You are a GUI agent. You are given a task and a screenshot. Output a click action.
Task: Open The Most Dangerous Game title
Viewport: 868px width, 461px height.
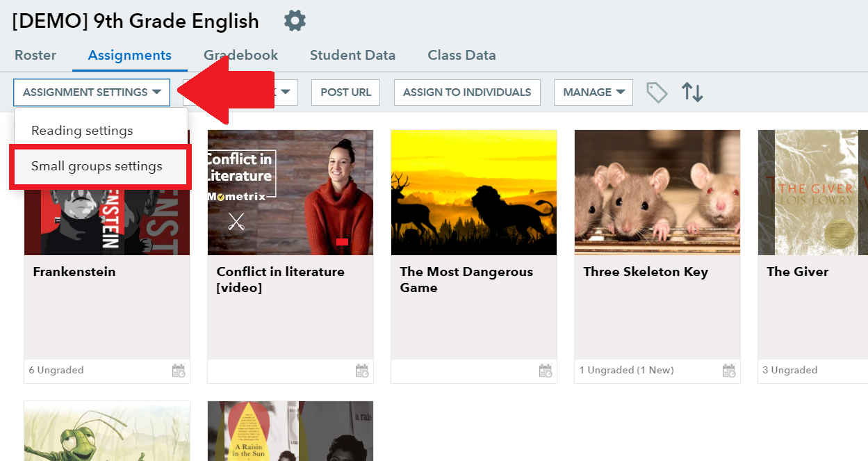pyautogui.click(x=466, y=280)
